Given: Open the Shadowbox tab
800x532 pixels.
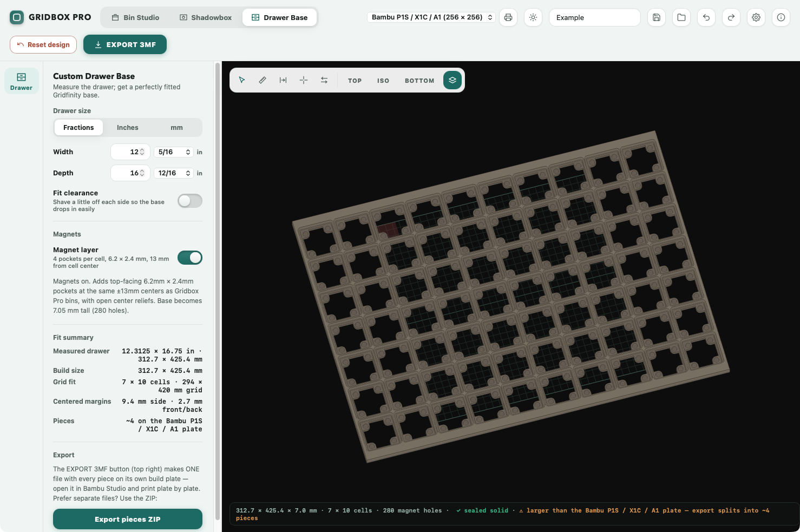Looking at the screenshot, I should pyautogui.click(x=206, y=17).
